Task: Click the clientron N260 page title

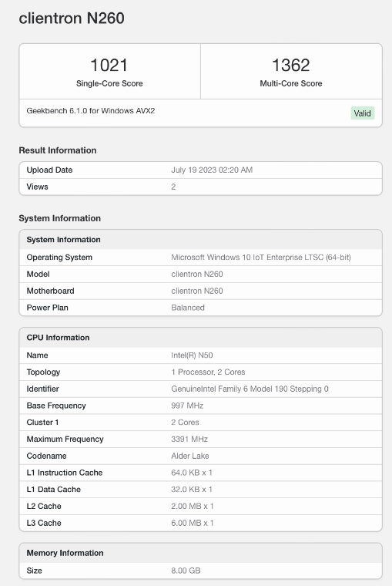Action: pos(72,19)
